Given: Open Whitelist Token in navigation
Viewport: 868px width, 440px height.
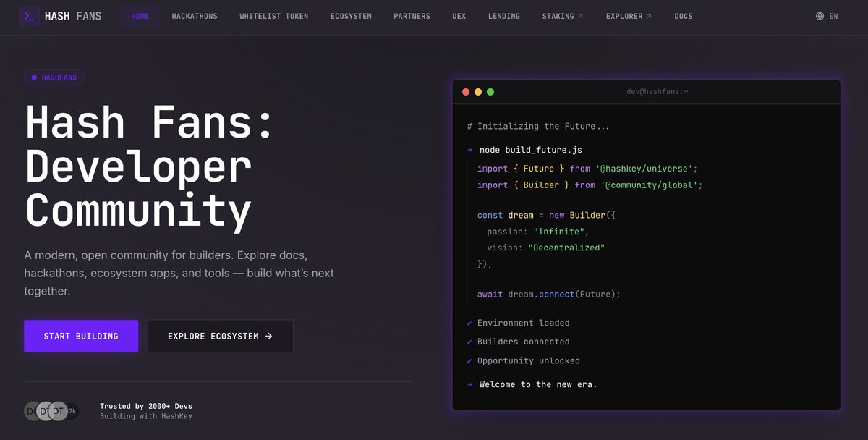Looking at the screenshot, I should [274, 16].
